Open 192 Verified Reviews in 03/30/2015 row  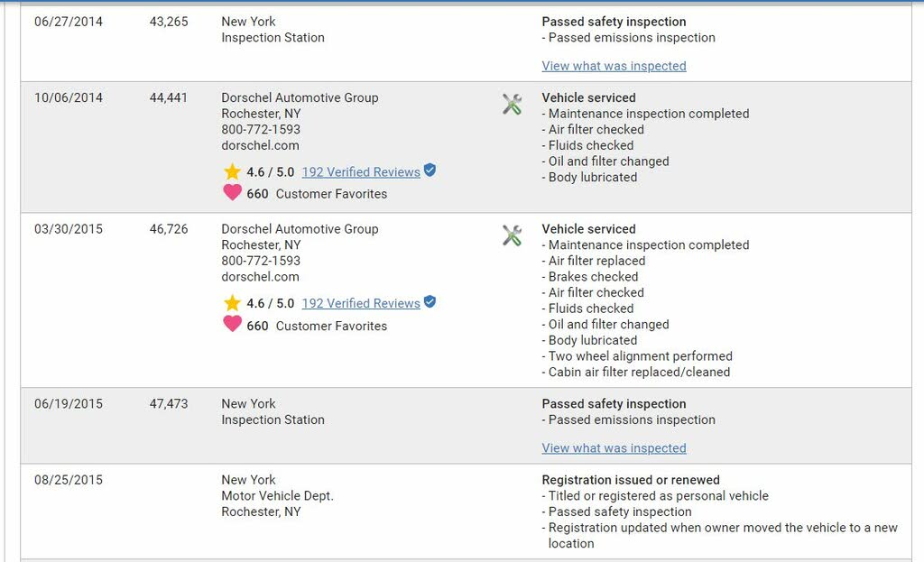(361, 303)
